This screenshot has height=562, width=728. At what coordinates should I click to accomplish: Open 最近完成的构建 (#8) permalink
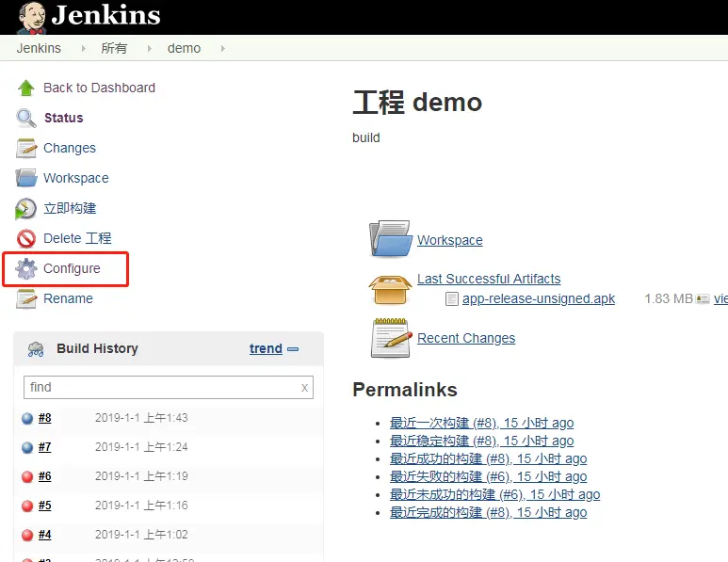click(489, 512)
